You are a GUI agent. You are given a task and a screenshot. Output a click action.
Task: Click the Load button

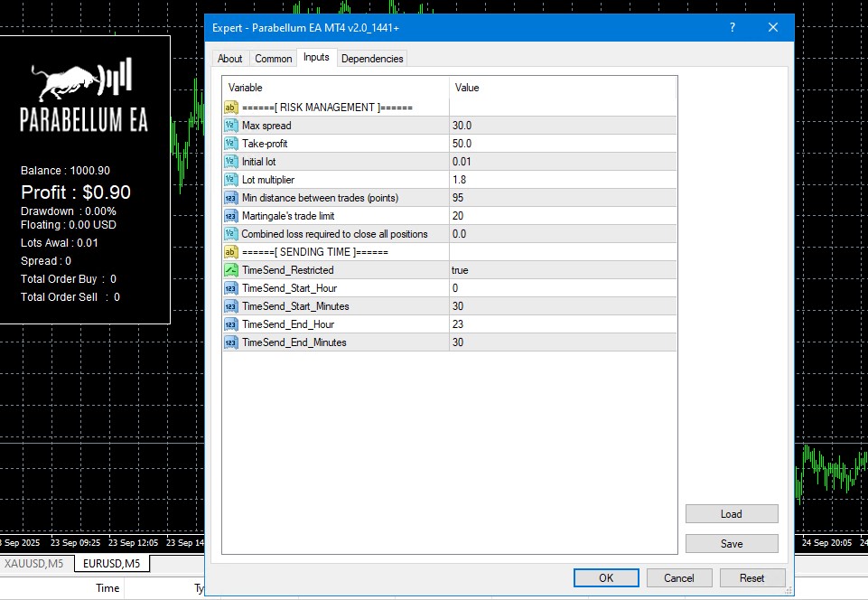coord(732,514)
